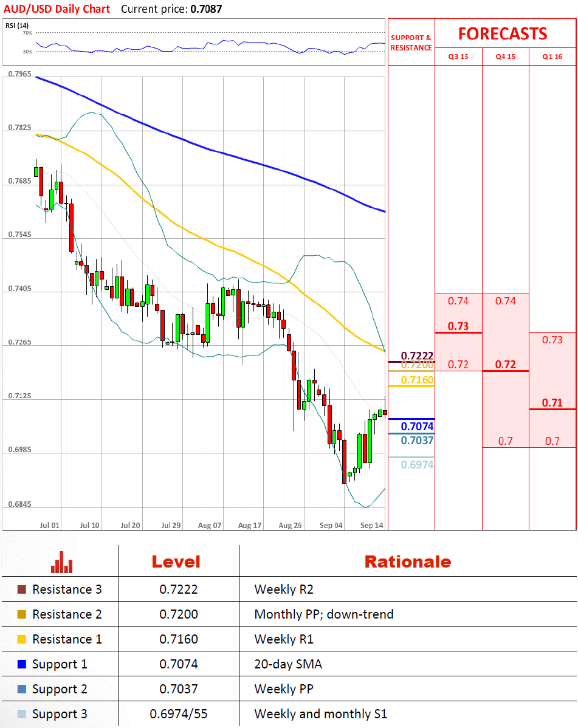Click the Sep 14 date axis label
Screen dimensions: 578x728
(372, 525)
